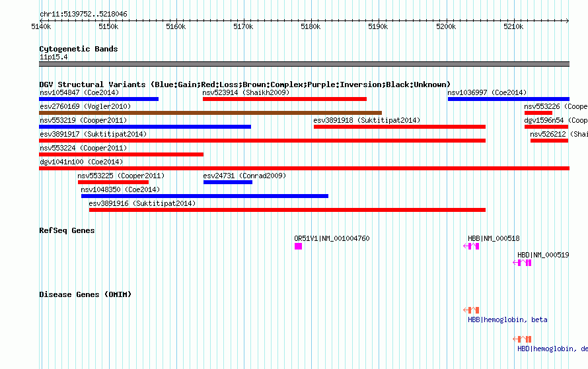This screenshot has height=369, width=588.
Task: Click the esv24731 (Conrad2009) text label
Action: tap(244, 176)
